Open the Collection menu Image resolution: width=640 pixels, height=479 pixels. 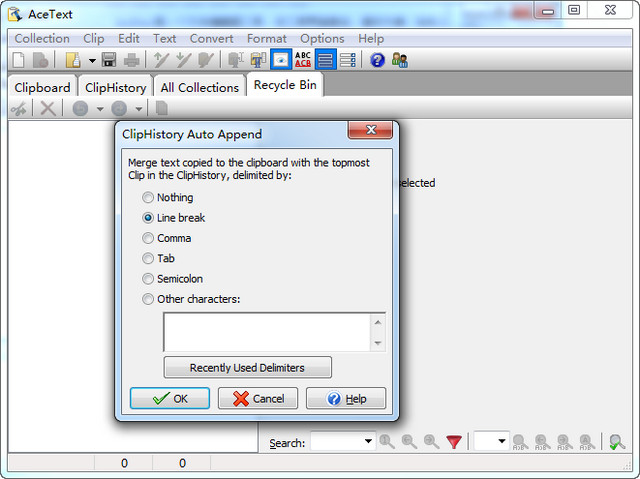click(x=42, y=39)
